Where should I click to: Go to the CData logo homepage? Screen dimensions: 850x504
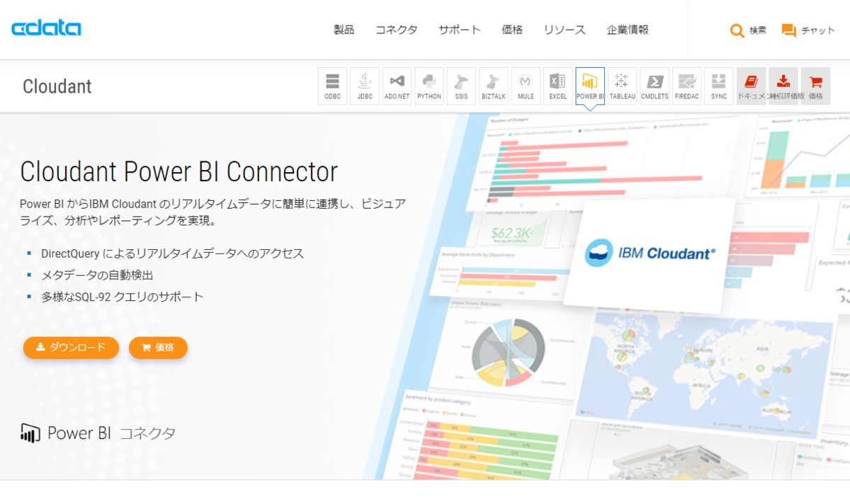46,28
